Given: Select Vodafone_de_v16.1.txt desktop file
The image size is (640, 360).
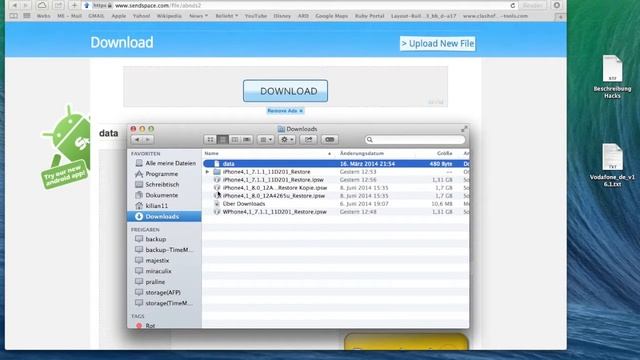Looking at the screenshot, I should pyautogui.click(x=612, y=165).
